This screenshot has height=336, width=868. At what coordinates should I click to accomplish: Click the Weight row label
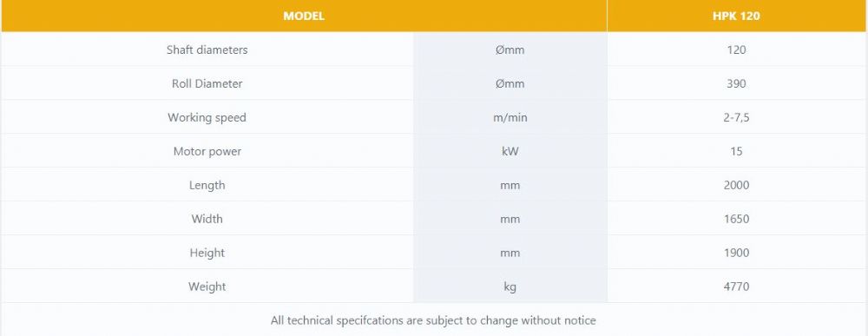[x=207, y=287]
